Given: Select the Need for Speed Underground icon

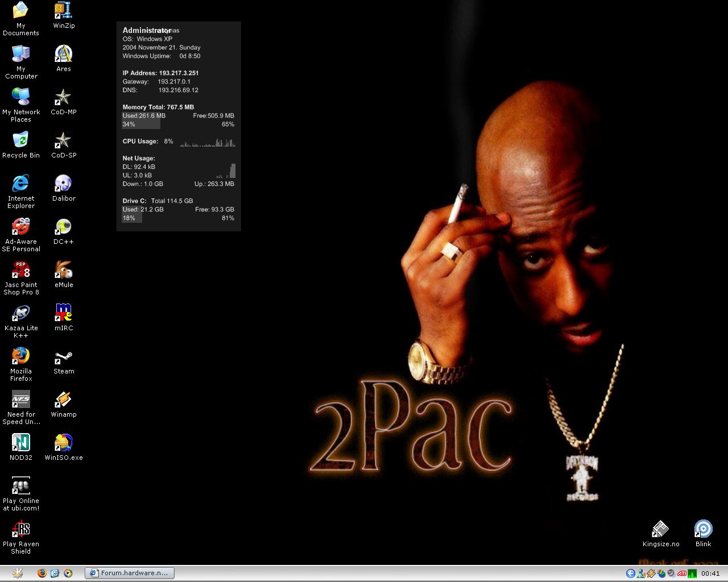Looking at the screenshot, I should coord(21,407).
